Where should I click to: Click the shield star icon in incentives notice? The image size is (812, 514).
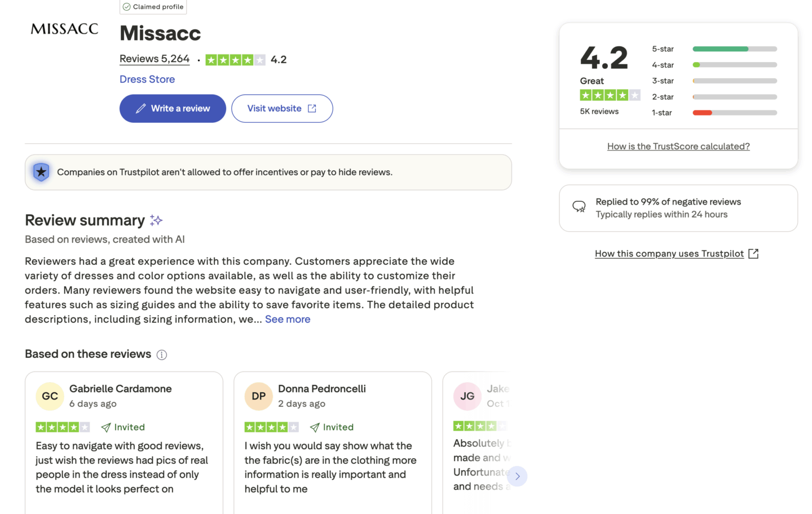click(41, 172)
